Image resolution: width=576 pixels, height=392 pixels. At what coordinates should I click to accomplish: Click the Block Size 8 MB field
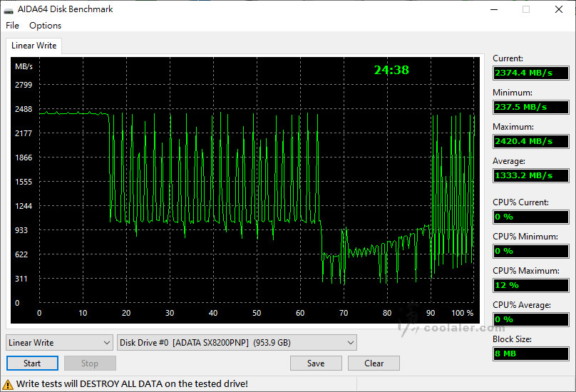[x=530, y=354]
